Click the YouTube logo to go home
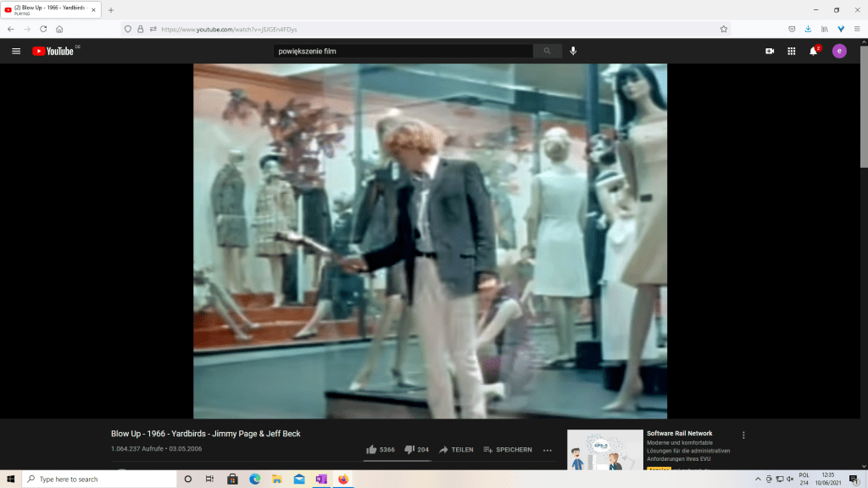This screenshot has height=488, width=868. click(53, 51)
